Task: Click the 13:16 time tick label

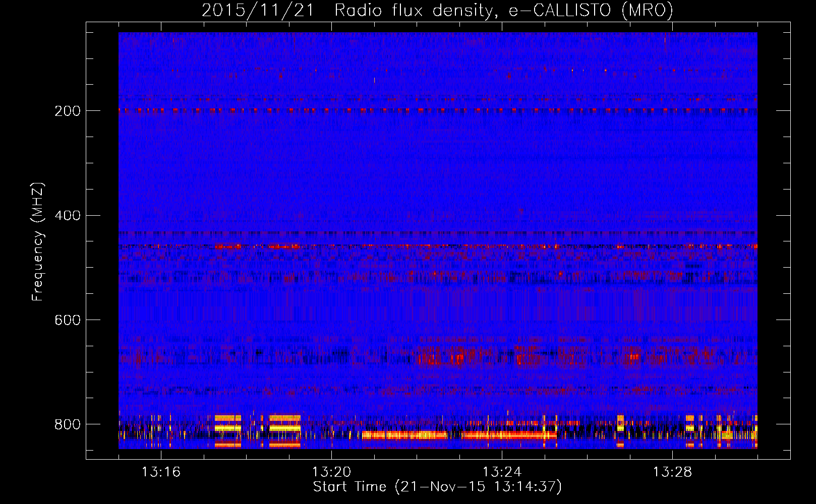Action: (x=161, y=472)
